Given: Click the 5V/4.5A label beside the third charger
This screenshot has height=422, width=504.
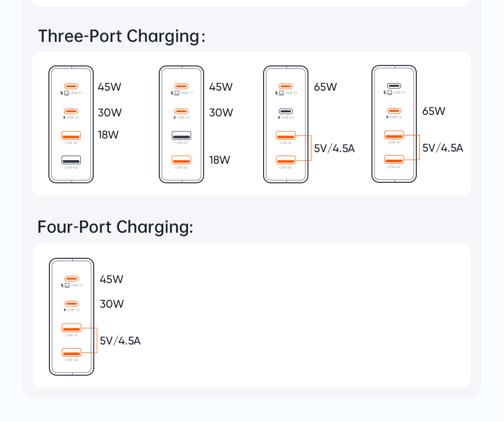Looking at the screenshot, I should (334, 149).
